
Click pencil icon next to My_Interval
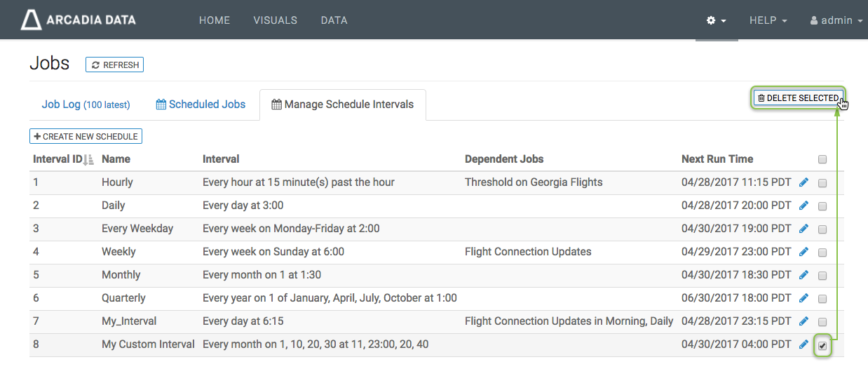[803, 321]
